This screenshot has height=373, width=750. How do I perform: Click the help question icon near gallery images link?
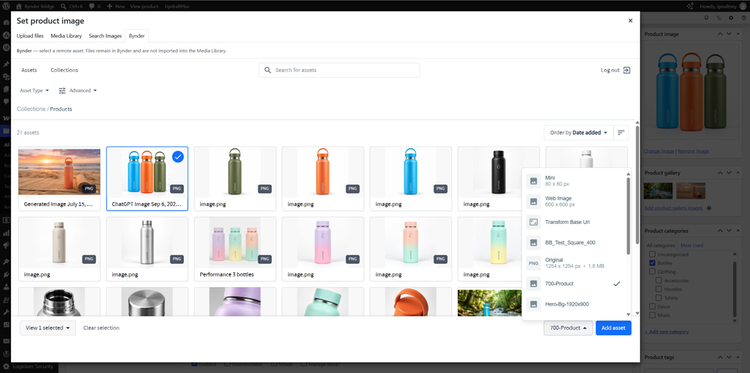[709, 208]
